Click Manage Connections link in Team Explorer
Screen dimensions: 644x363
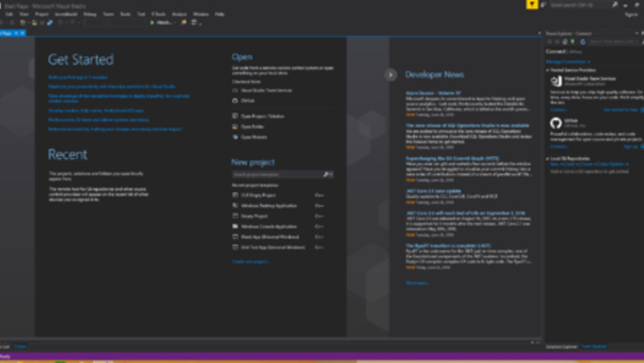[565, 61]
